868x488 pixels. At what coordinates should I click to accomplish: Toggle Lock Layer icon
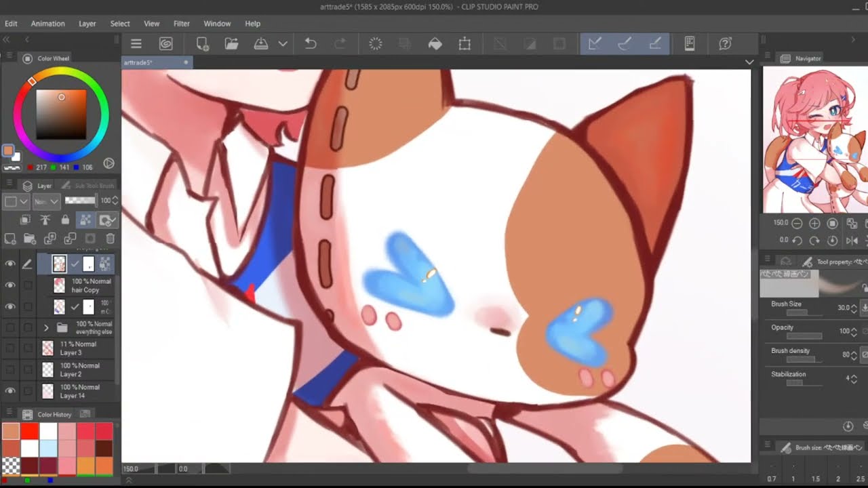point(65,220)
